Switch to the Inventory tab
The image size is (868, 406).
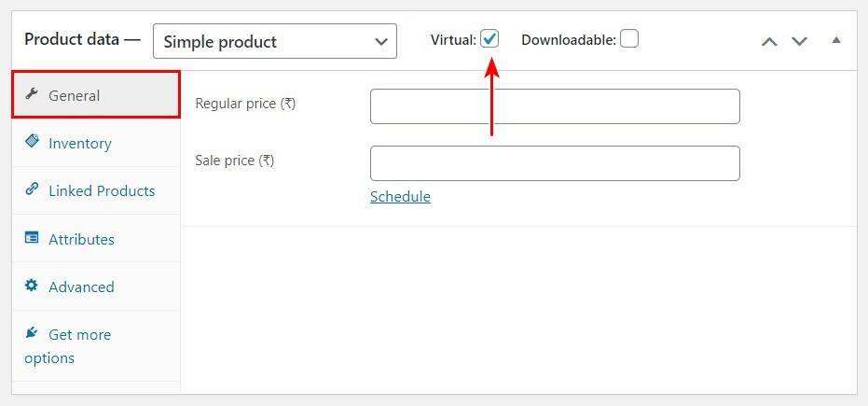[80, 144]
